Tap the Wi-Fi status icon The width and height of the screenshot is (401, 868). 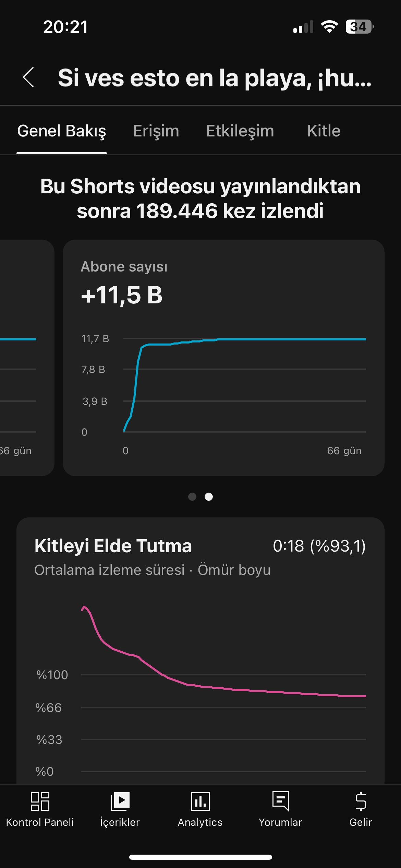[329, 27]
